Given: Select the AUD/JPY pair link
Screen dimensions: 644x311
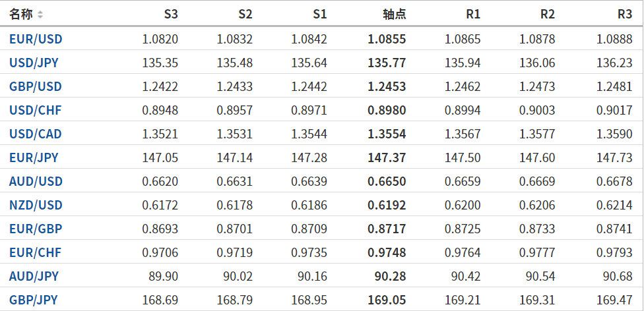Looking at the screenshot, I should (x=34, y=276).
